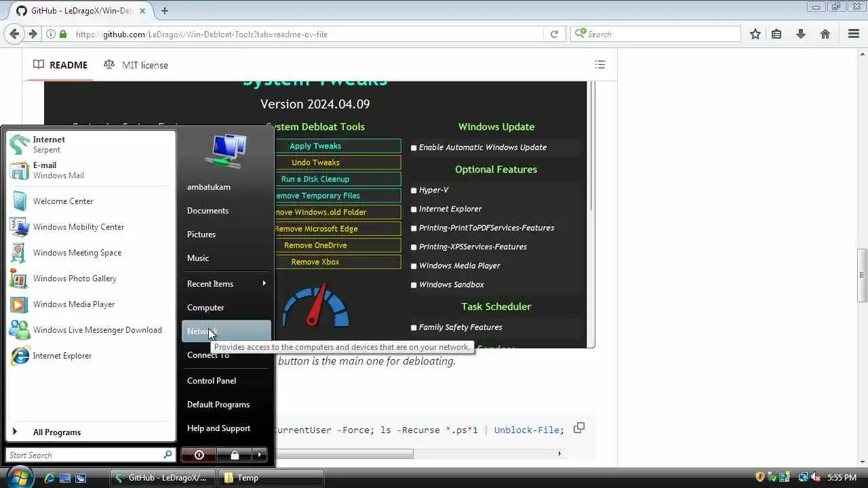
Task: Click the user account network picture
Action: coord(225,151)
